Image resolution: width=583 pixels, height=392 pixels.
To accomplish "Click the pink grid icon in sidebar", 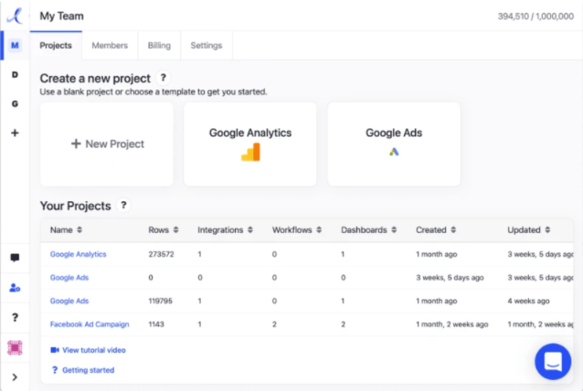I will (x=15, y=347).
